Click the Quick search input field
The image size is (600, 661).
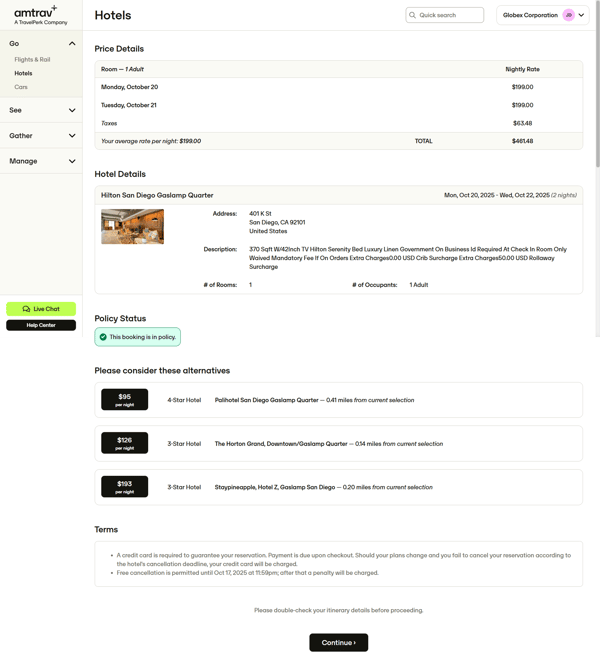[x=449, y=15]
